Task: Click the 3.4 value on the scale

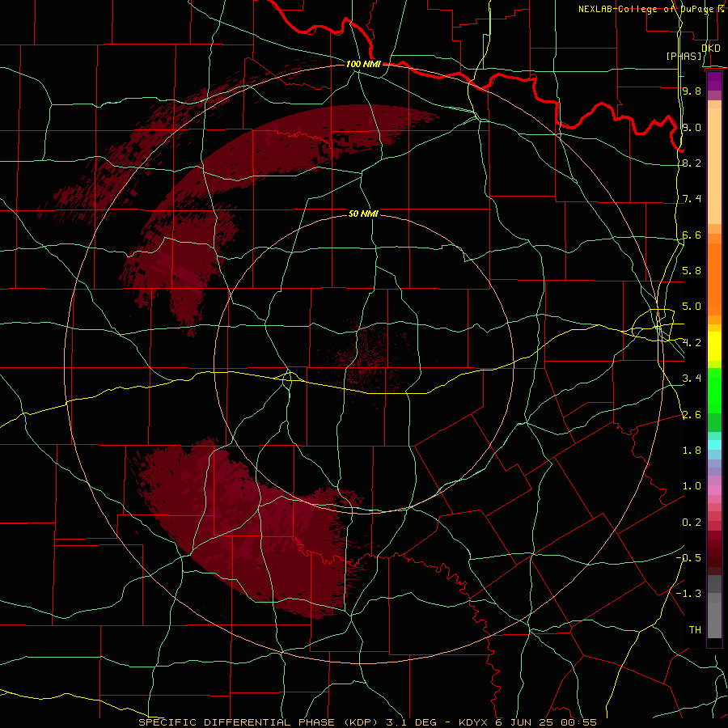Action: pyautogui.click(x=692, y=379)
